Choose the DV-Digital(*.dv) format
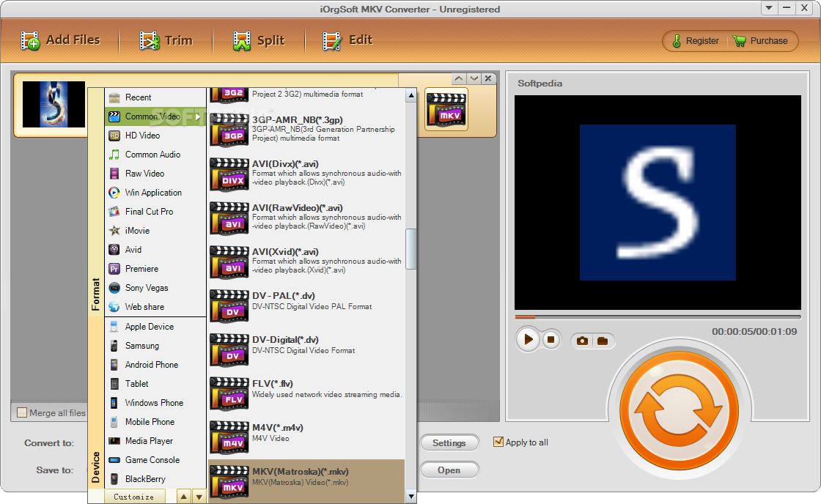821x504 pixels. click(x=307, y=349)
